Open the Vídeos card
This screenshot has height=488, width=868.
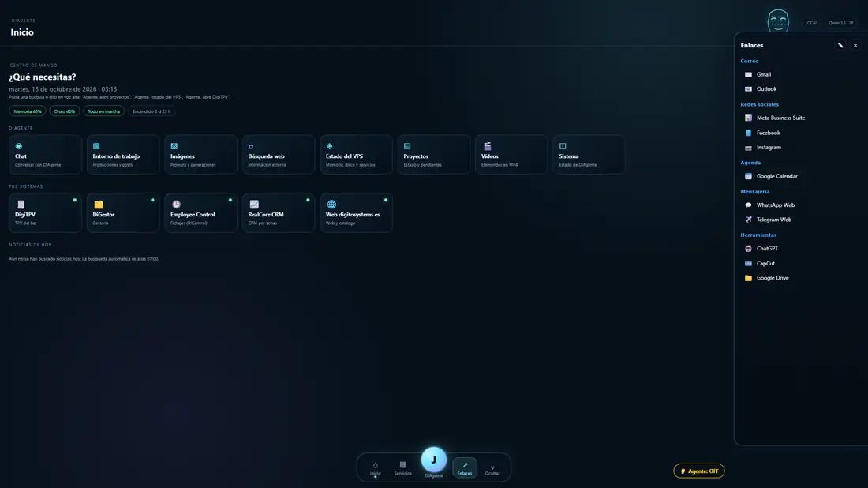(511, 155)
